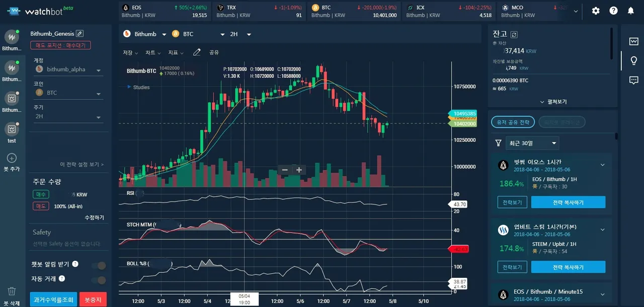Select the MCO ticker in top bar

(533, 11)
